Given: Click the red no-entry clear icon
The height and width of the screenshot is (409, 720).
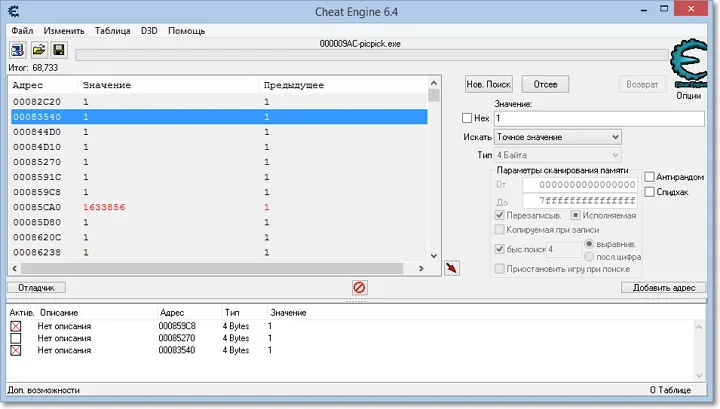Looking at the screenshot, I should (359, 288).
